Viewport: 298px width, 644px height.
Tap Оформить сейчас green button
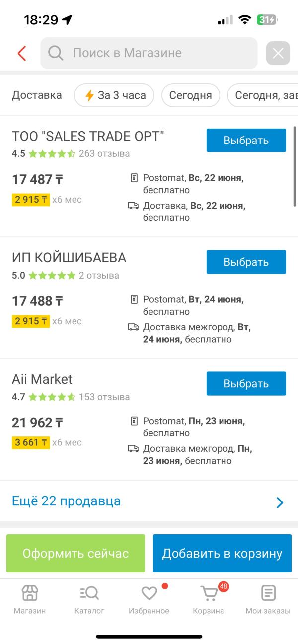point(75,554)
